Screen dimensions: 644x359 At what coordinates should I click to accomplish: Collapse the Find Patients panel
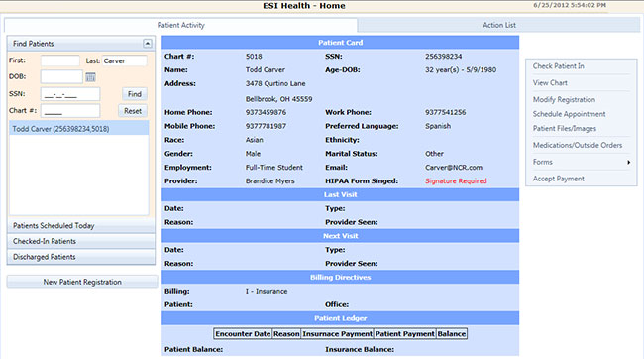click(x=147, y=44)
